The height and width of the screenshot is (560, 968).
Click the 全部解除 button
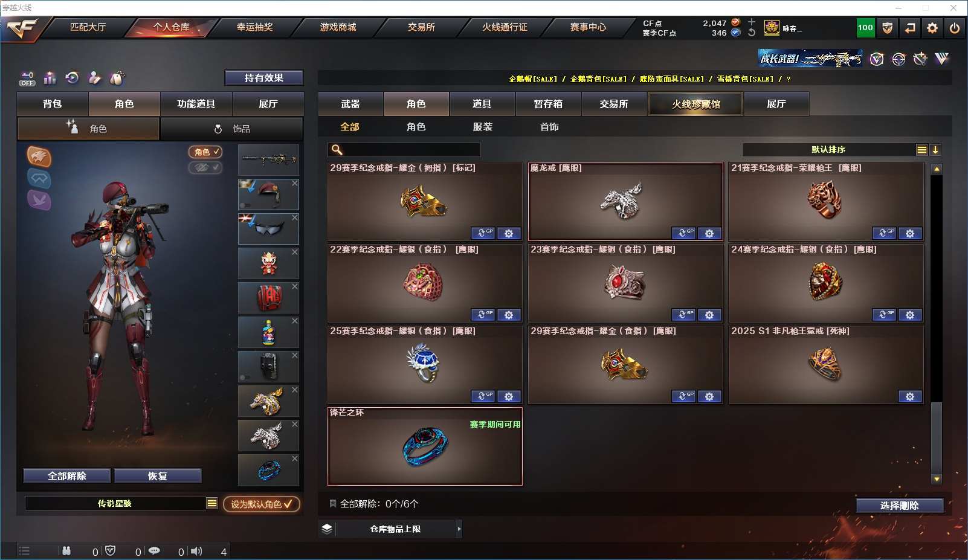(x=67, y=476)
